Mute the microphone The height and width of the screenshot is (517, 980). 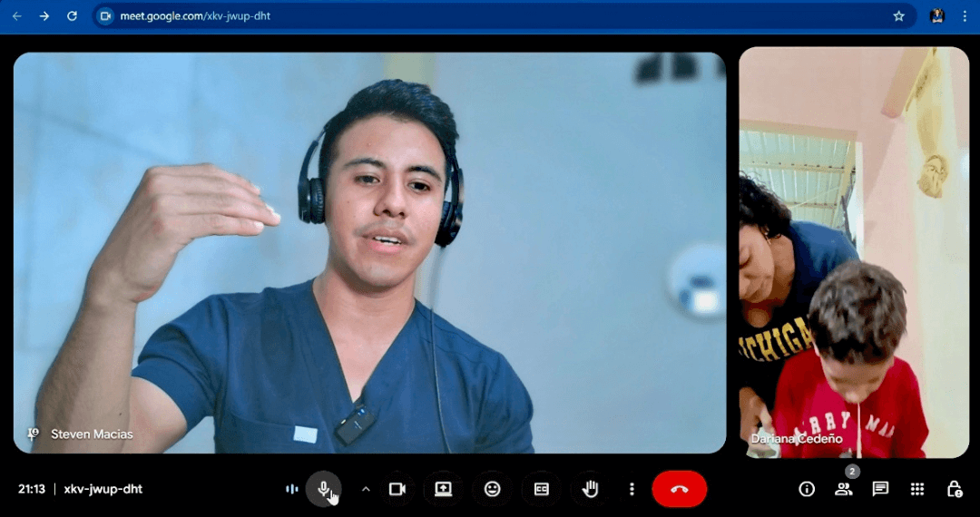[x=323, y=489]
